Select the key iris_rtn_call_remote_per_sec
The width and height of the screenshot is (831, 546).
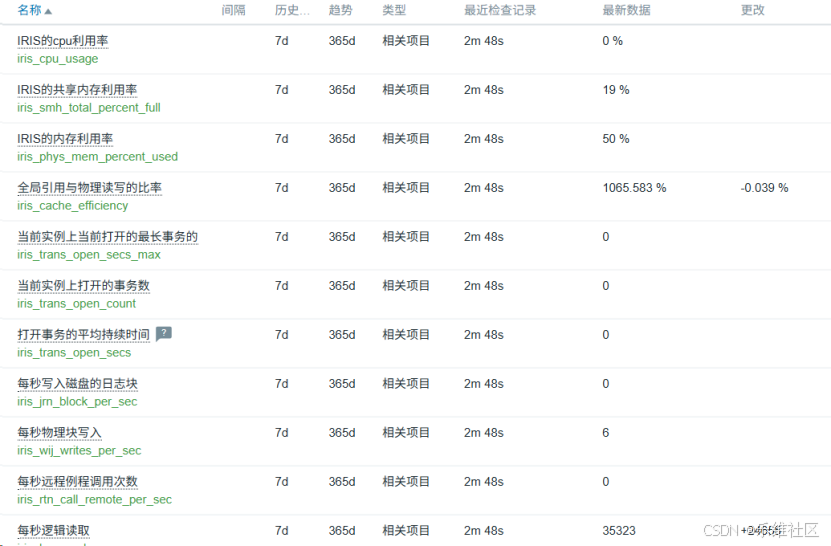[x=94, y=499]
